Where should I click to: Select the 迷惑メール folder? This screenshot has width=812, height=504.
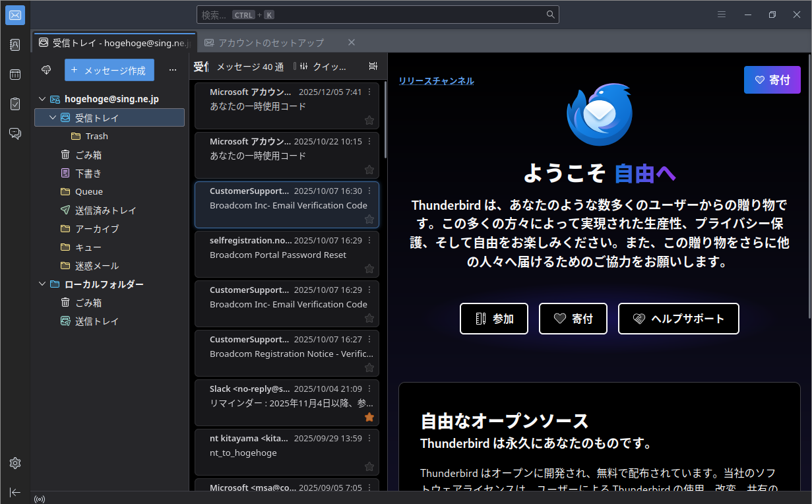(x=109, y=265)
